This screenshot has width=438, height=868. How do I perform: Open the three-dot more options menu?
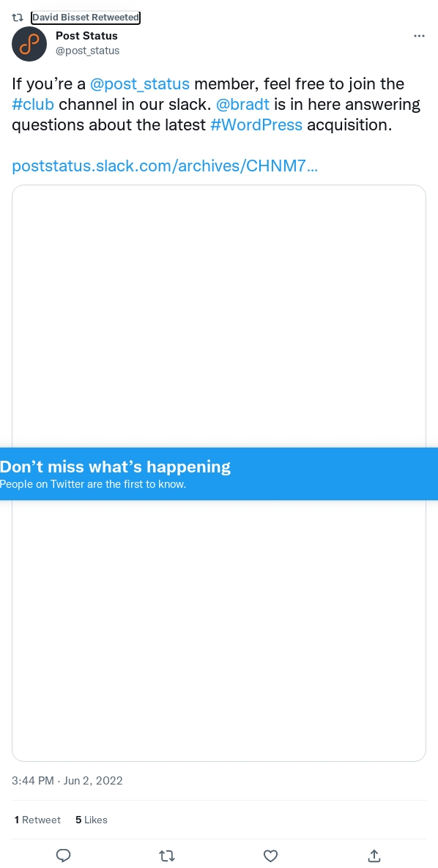tap(419, 36)
